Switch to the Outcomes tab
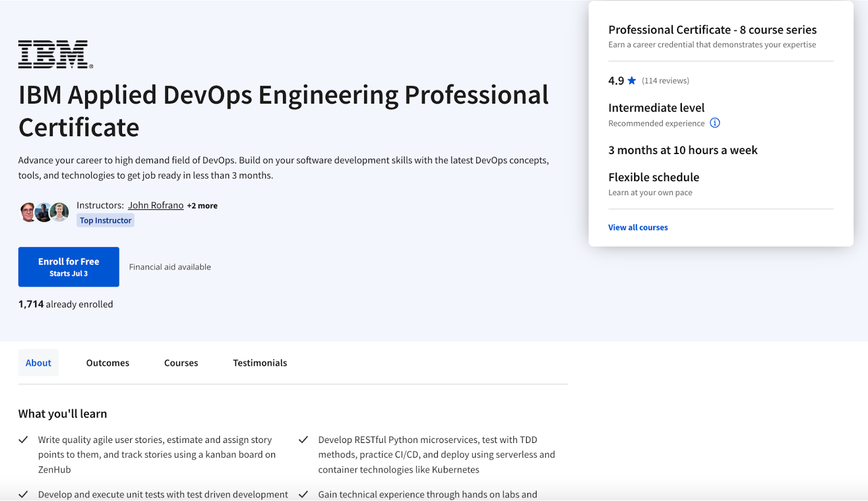The height and width of the screenshot is (501, 868). [107, 363]
